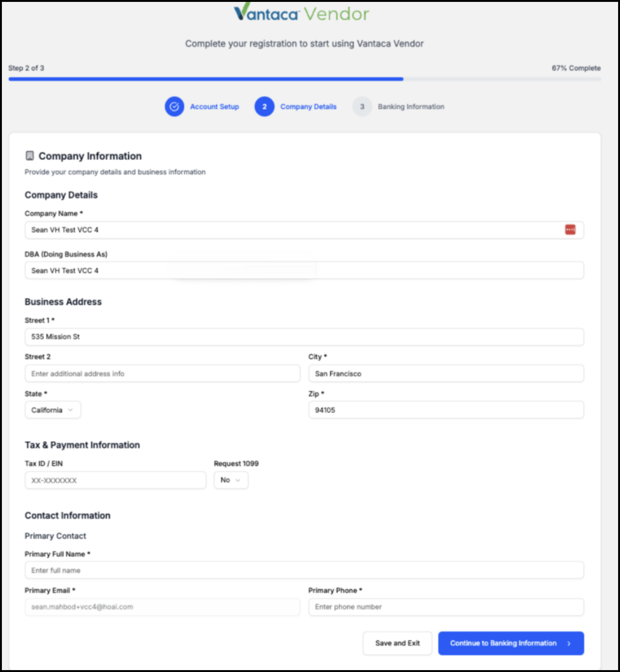Click the Primary Full Name field
Viewport: 620px width, 672px height.
point(304,570)
